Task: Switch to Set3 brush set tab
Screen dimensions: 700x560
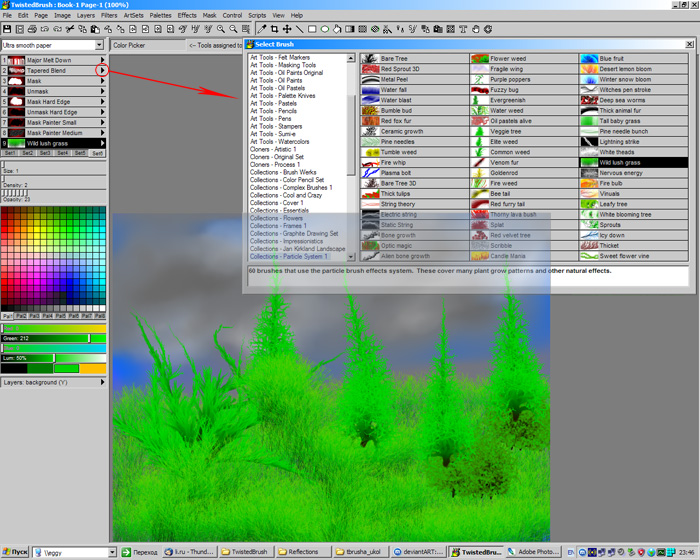Action: coord(45,153)
